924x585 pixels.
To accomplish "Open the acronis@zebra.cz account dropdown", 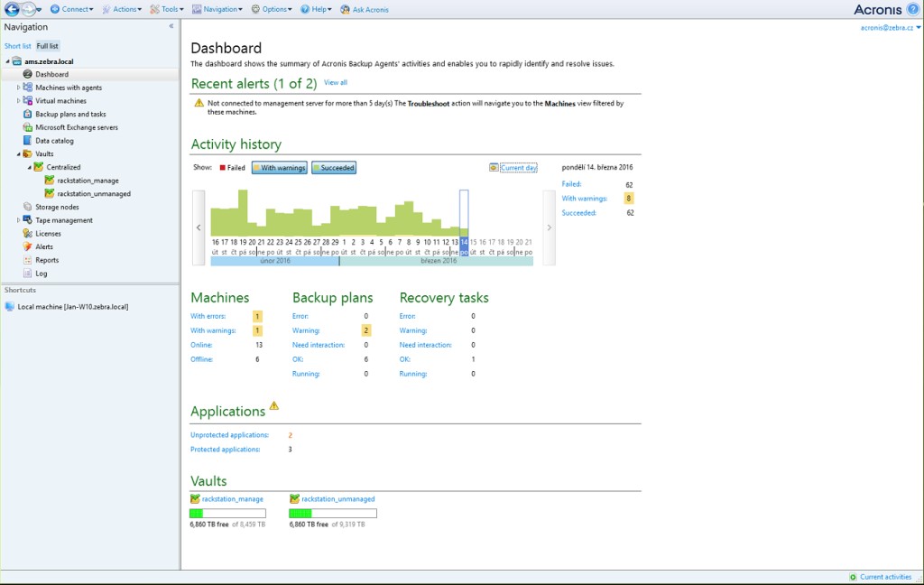I will [890, 28].
